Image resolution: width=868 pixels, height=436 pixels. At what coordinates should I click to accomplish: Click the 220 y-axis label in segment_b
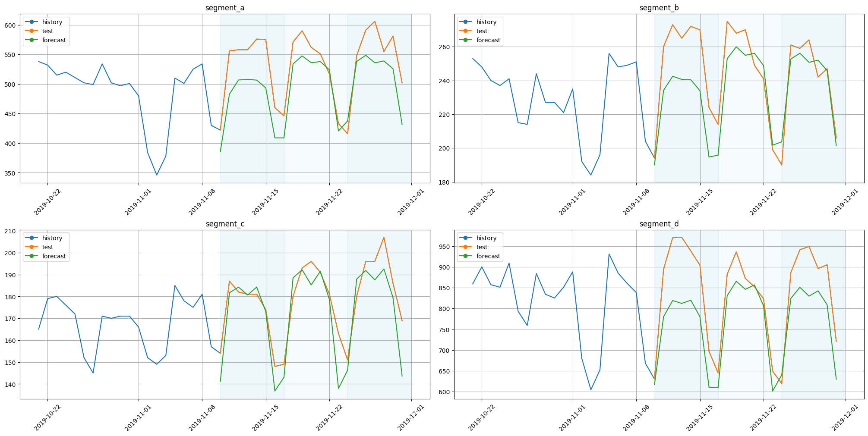(445, 114)
